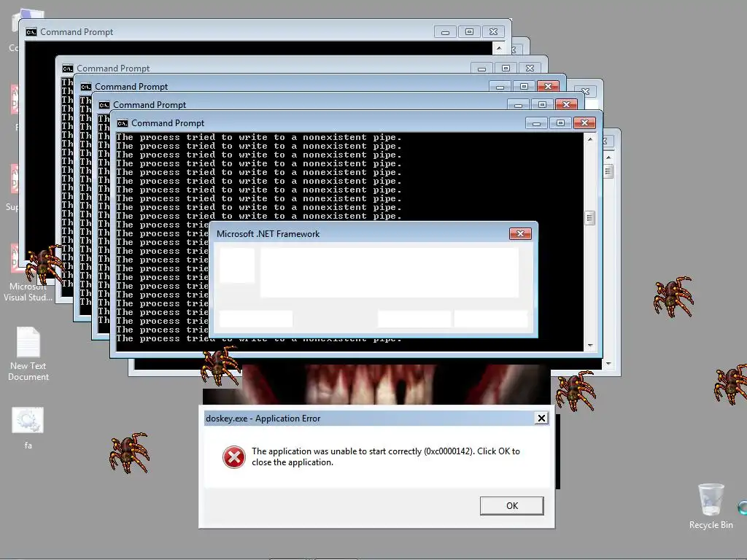Click the front Command Prompt title icon
The width and height of the screenshot is (747, 560).
(123, 123)
